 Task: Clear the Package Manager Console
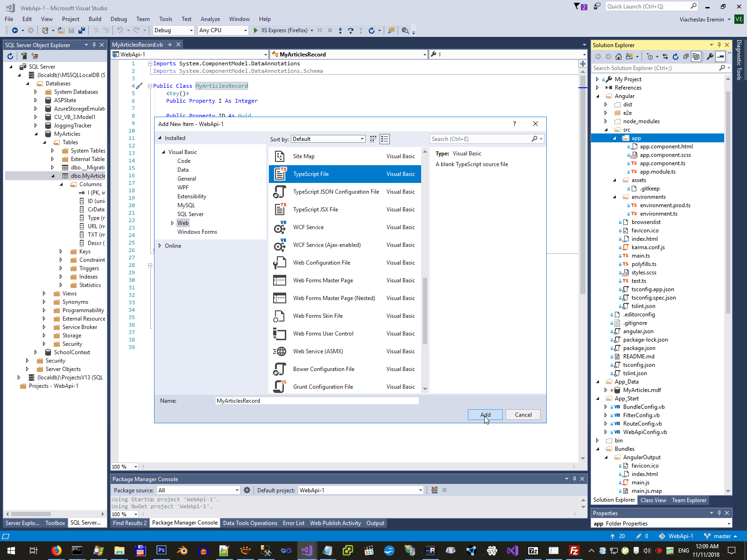[435, 490]
